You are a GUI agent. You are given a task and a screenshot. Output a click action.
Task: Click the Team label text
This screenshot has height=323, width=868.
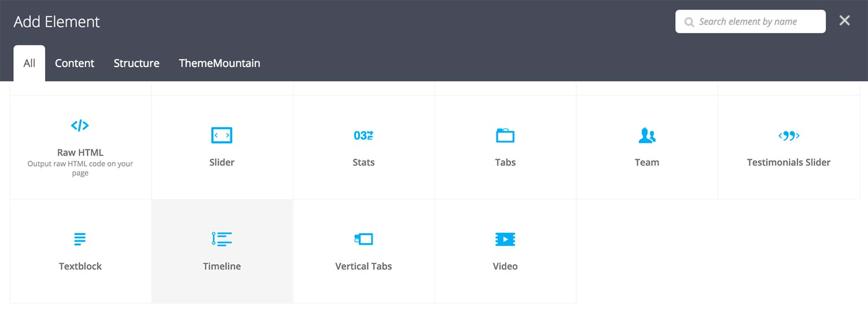[647, 163]
